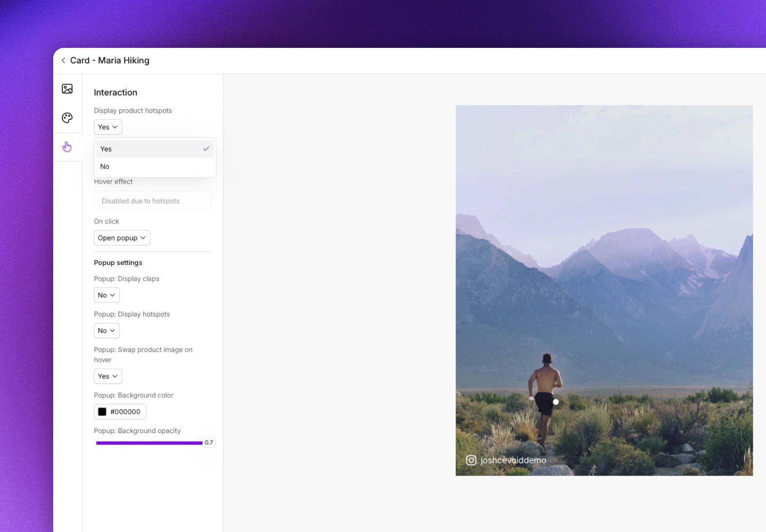The image size is (766, 532).
Task: Click the Interaction heading
Action: (x=115, y=93)
